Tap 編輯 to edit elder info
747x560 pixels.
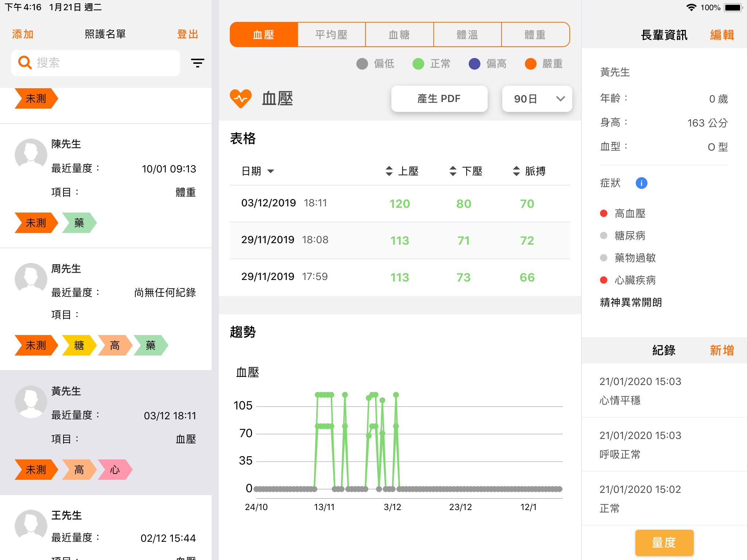[x=722, y=35]
